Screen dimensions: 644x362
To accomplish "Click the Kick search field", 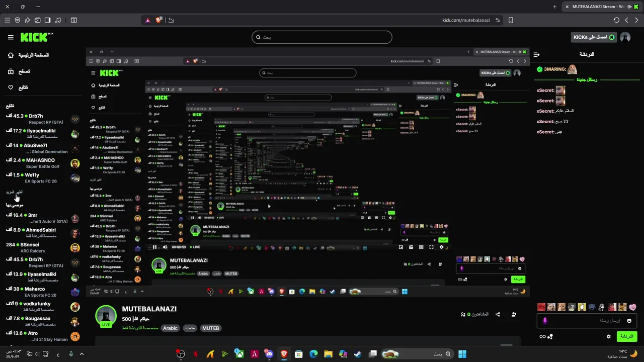I will 322,37.
